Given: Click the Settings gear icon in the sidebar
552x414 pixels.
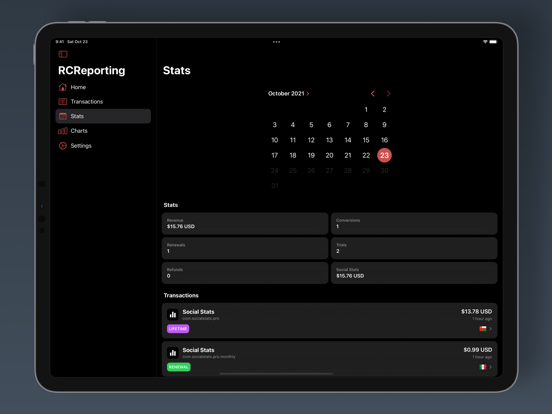Looking at the screenshot, I should pyautogui.click(x=63, y=146).
